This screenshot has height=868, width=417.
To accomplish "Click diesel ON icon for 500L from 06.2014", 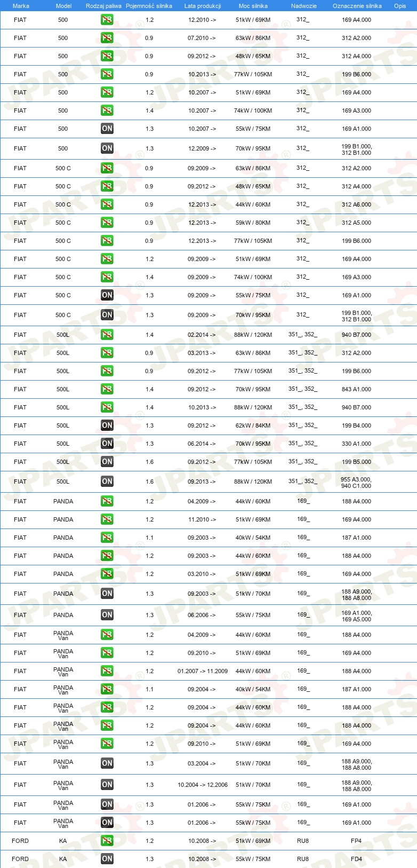I will click(x=107, y=444).
